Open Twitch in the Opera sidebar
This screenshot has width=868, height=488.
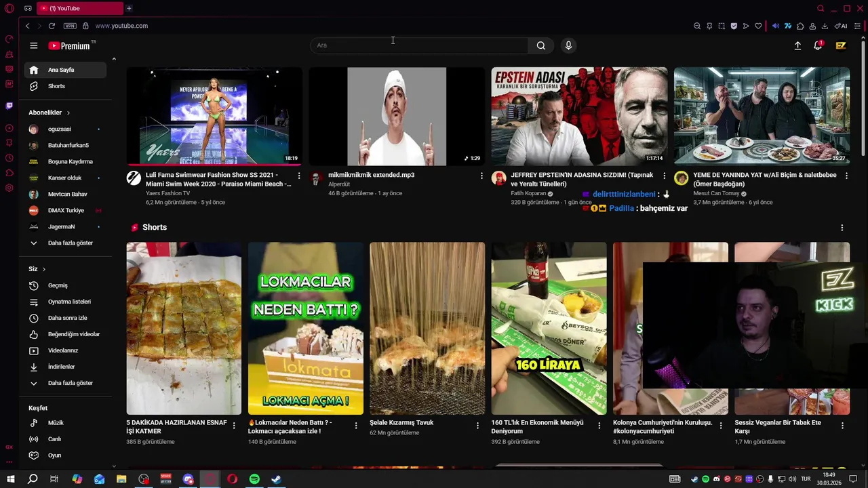coord(9,106)
